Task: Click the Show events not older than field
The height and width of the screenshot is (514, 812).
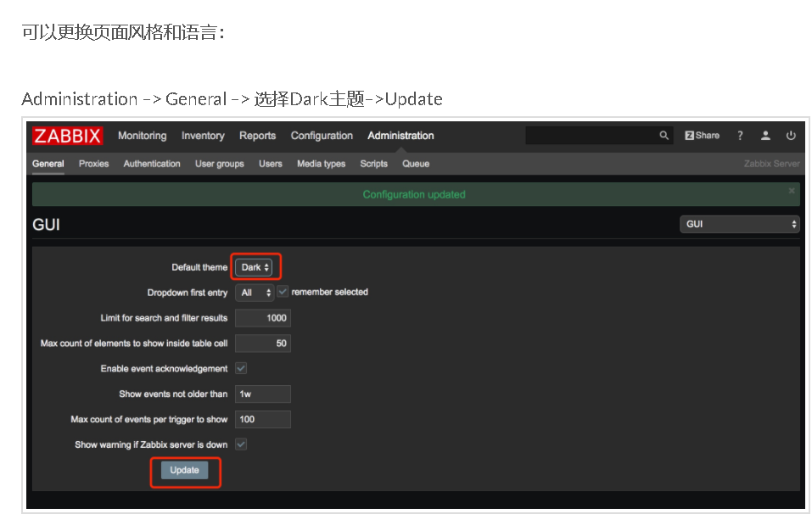Action: (x=263, y=394)
